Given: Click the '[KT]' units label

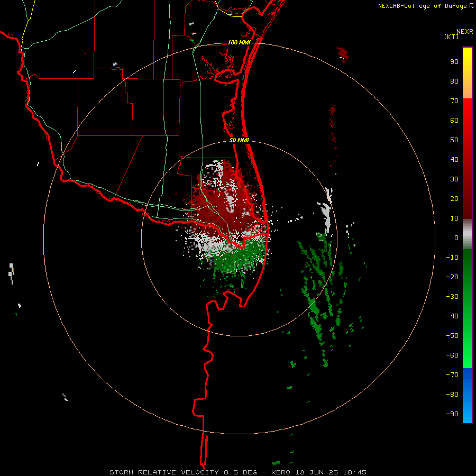Looking at the screenshot, I should point(452,36).
